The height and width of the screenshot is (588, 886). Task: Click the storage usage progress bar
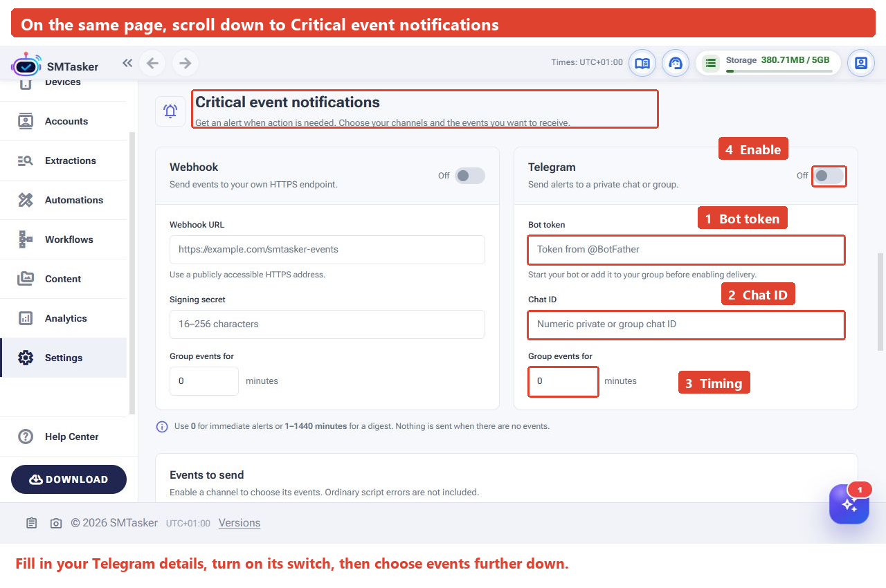click(x=778, y=71)
